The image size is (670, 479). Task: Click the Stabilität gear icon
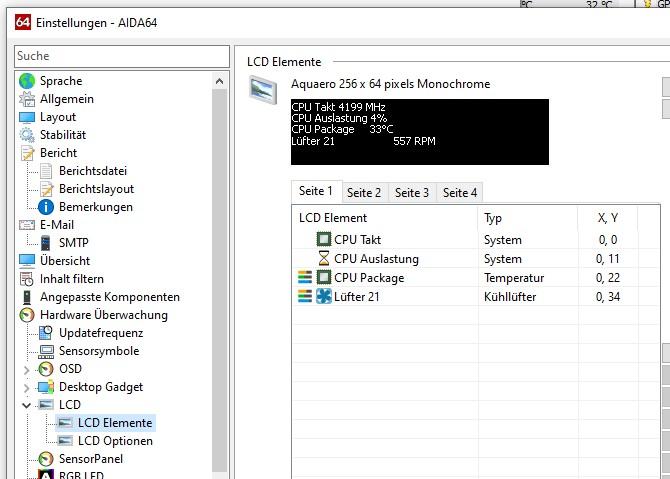tap(27, 135)
